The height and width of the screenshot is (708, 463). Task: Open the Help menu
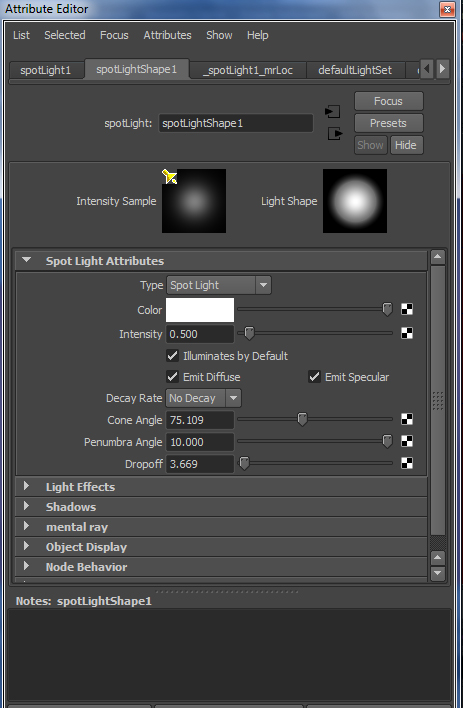(257, 35)
